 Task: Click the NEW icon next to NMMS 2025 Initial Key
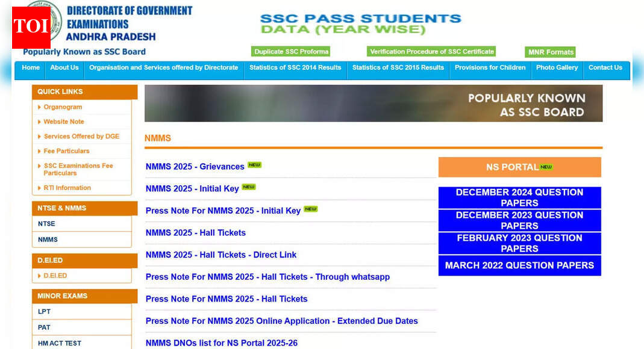[249, 187]
